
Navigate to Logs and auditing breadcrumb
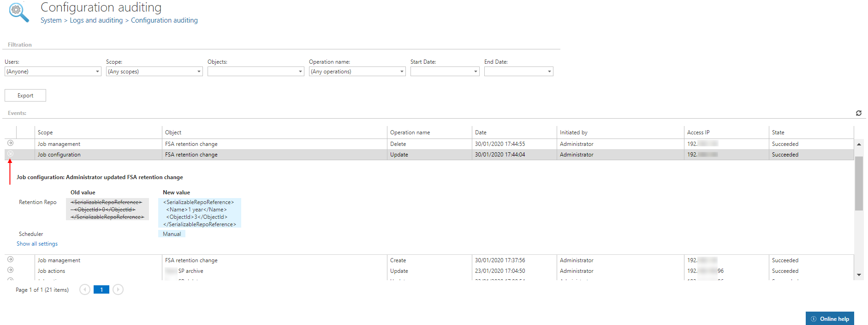click(96, 20)
